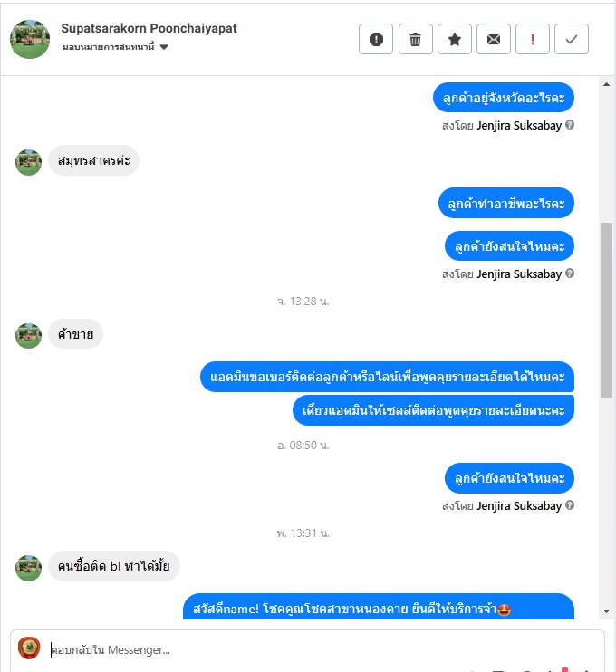
Task: Click the ลูกค้าทำอาชีพอะไรคะ sent message bubble
Action: tap(505, 203)
